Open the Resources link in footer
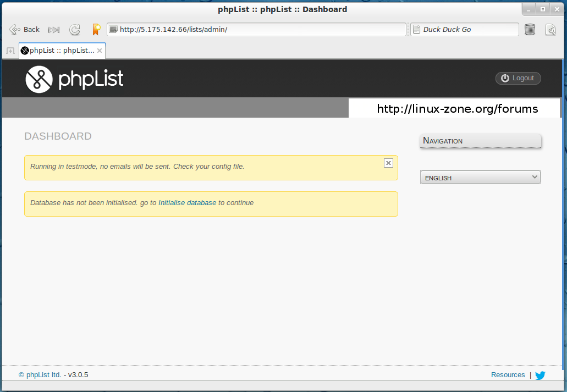Viewport: 567px width, 392px height. click(x=508, y=375)
